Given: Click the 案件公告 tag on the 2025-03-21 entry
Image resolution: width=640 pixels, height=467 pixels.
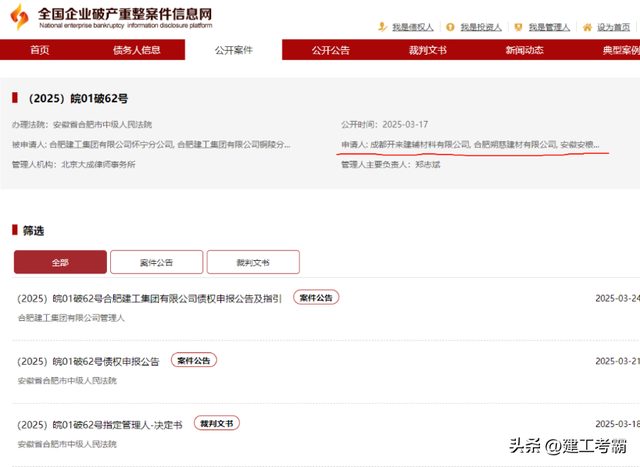Looking at the screenshot, I should pos(193,360).
